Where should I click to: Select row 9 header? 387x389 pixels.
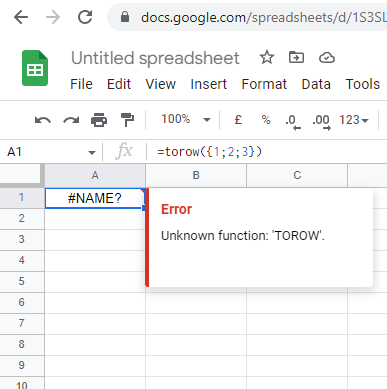click(22, 366)
